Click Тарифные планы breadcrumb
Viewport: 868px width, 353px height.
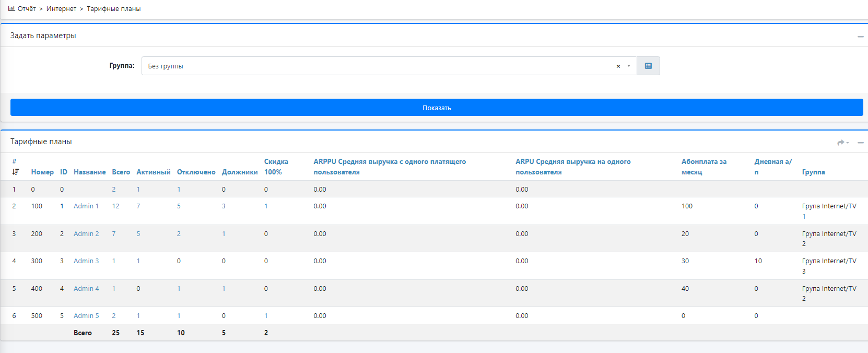point(114,9)
